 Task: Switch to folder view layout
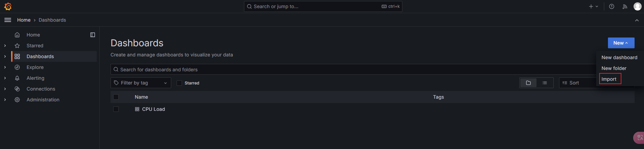tap(528, 83)
